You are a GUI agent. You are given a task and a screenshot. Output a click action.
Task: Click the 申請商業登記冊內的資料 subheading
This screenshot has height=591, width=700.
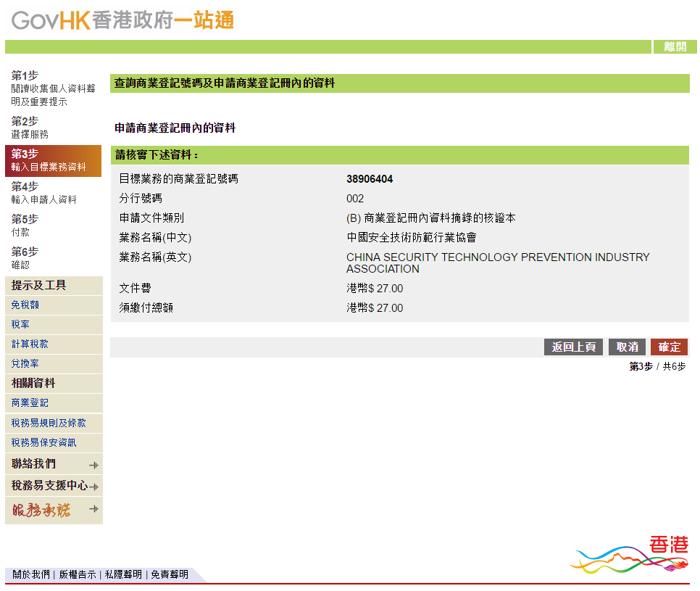[175, 128]
